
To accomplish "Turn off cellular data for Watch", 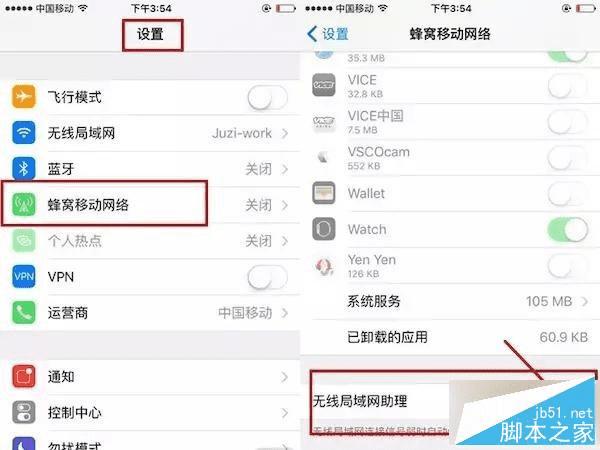I will [567, 229].
